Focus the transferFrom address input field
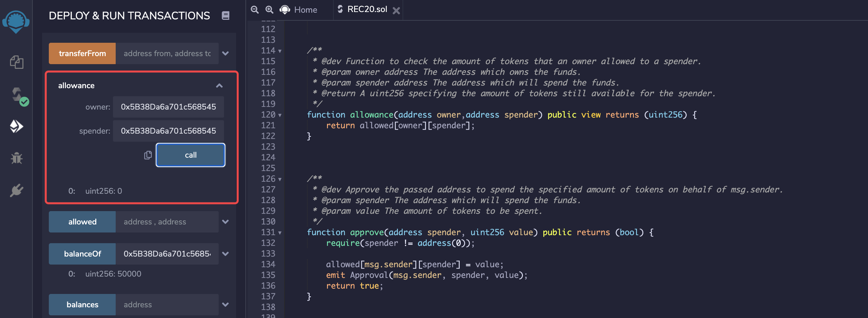The height and width of the screenshot is (318, 868). click(x=167, y=53)
